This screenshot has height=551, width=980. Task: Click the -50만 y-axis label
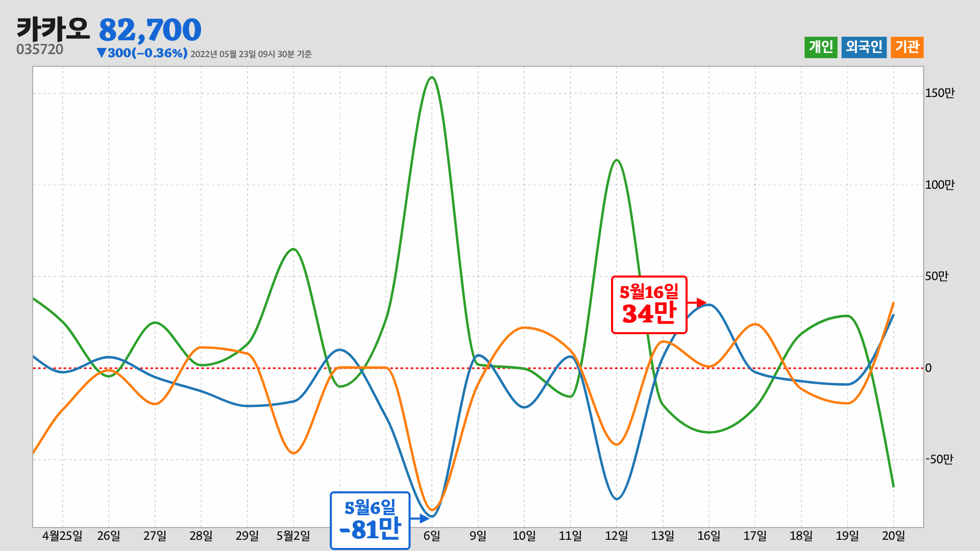pos(940,459)
